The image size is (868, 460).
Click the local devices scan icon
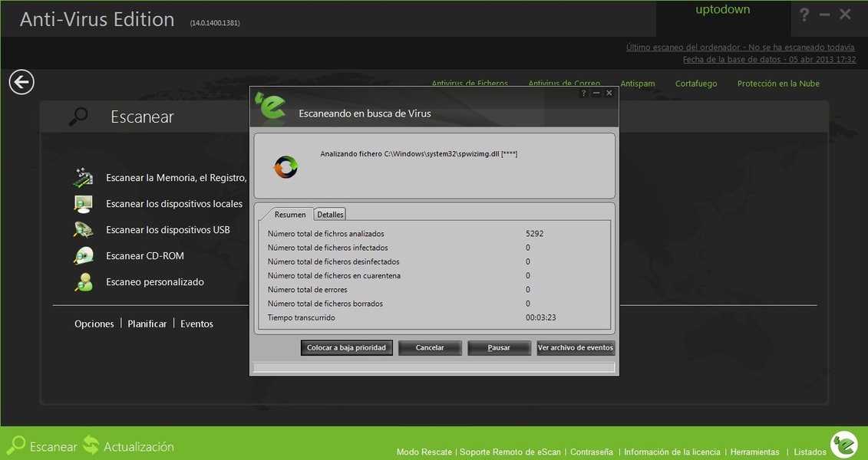click(83, 204)
